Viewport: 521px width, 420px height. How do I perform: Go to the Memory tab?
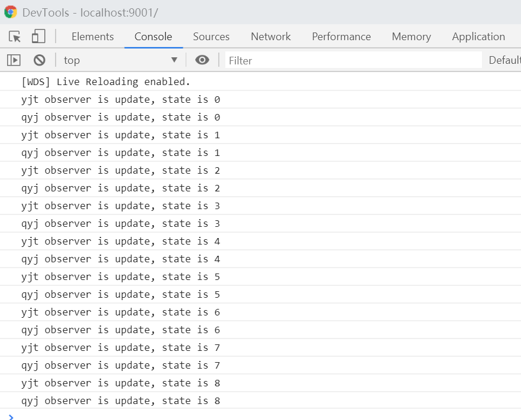(x=411, y=37)
